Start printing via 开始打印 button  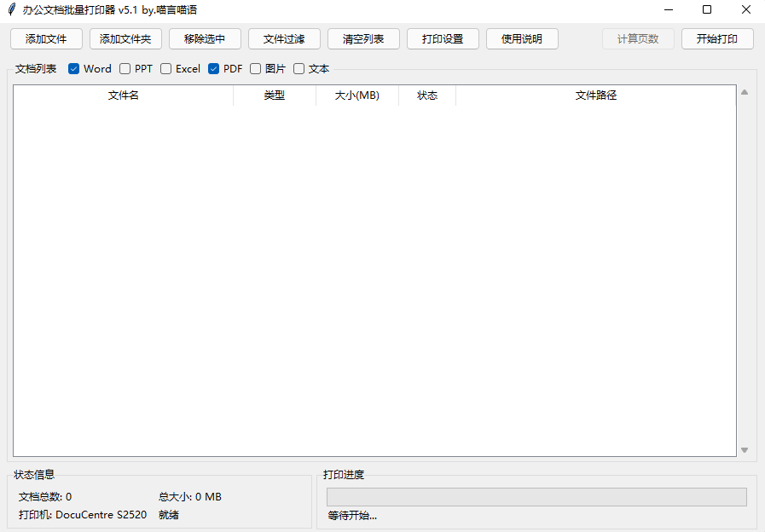click(x=716, y=38)
